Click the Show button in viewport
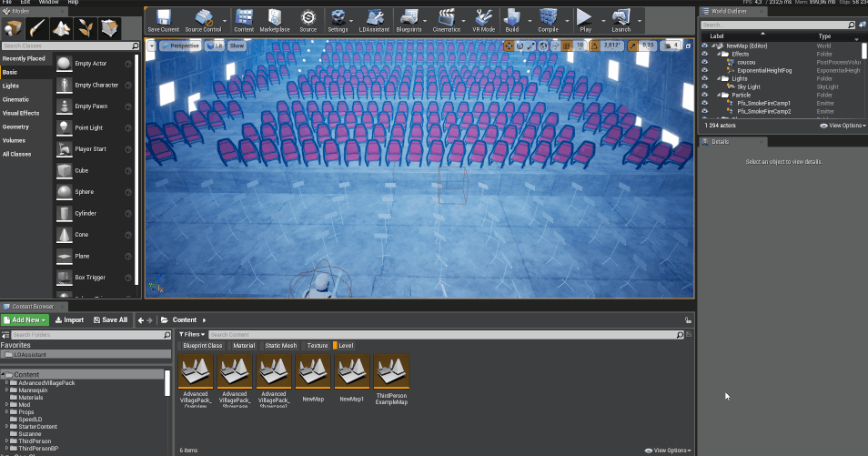 click(x=237, y=46)
